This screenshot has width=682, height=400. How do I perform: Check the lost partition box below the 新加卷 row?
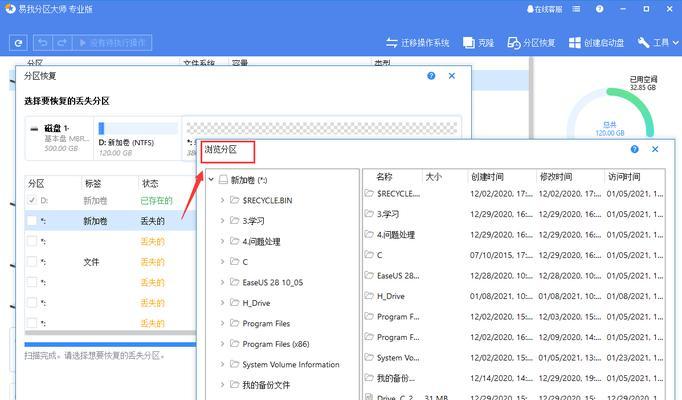coord(32,241)
